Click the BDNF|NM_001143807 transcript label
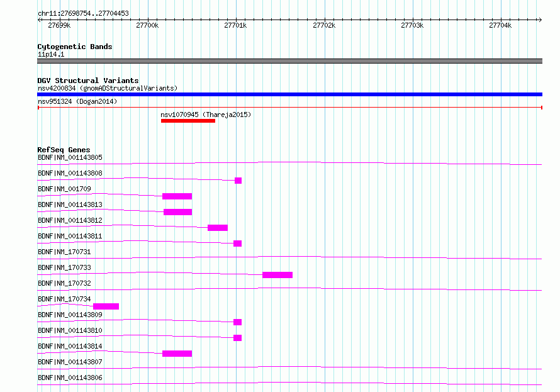The width and height of the screenshot is (560, 392). coord(70,362)
